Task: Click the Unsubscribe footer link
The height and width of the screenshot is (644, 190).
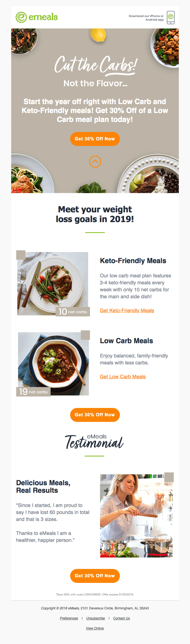Action: coord(96,618)
